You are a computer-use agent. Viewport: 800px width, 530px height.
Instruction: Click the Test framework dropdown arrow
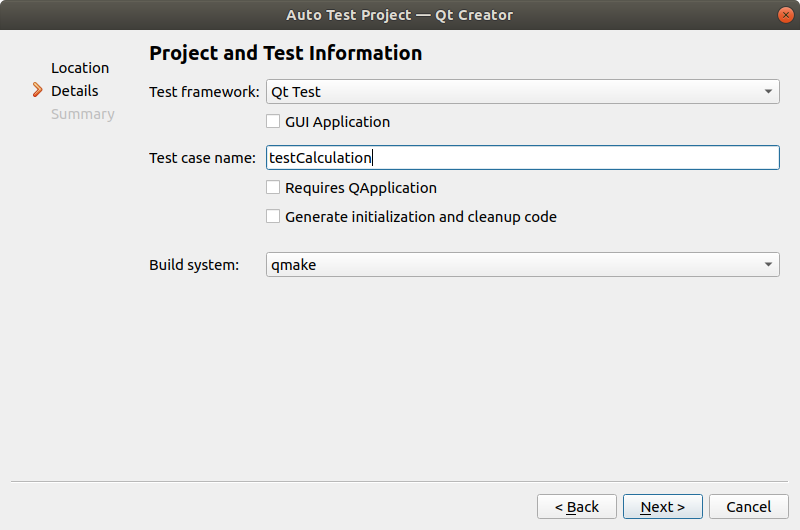[x=767, y=92]
